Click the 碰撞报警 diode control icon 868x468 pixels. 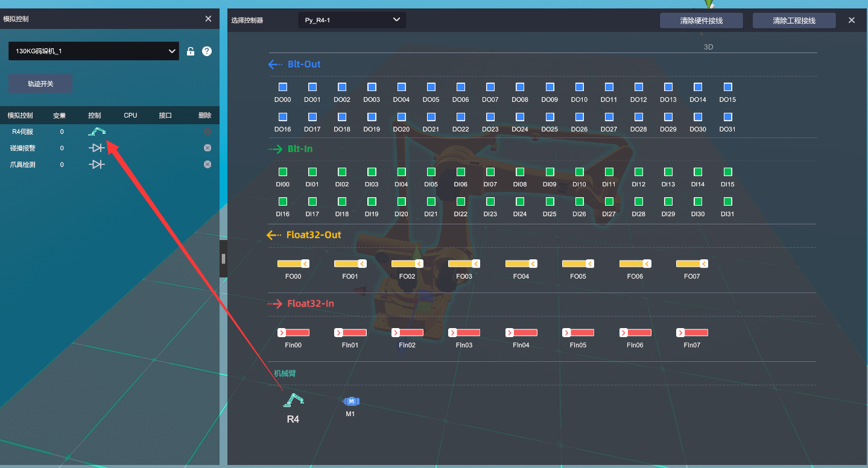(97, 148)
